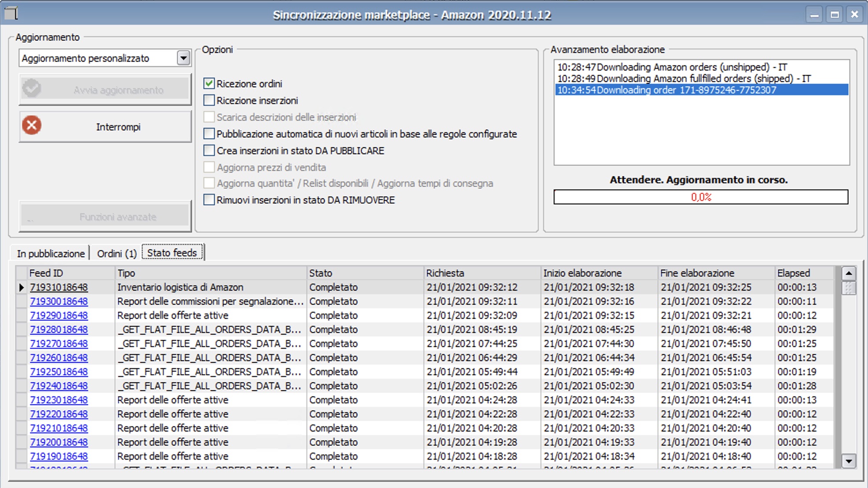Open feed link 71924018648
The height and width of the screenshot is (488, 868).
tap(59, 386)
